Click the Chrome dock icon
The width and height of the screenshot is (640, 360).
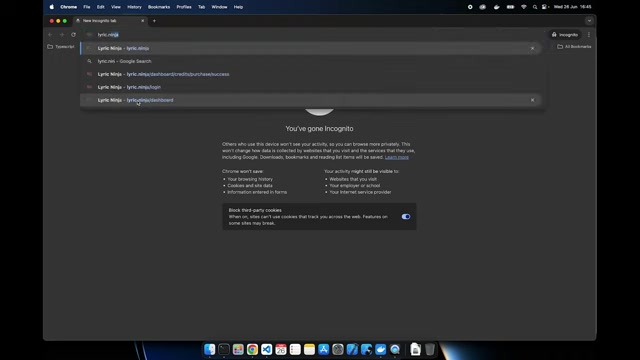pyautogui.click(x=252, y=349)
